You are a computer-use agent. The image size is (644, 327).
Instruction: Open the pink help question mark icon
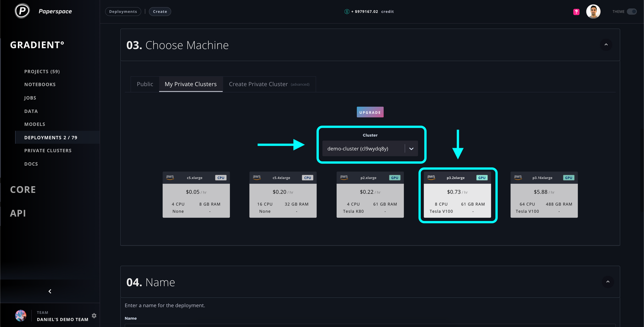[x=576, y=12]
